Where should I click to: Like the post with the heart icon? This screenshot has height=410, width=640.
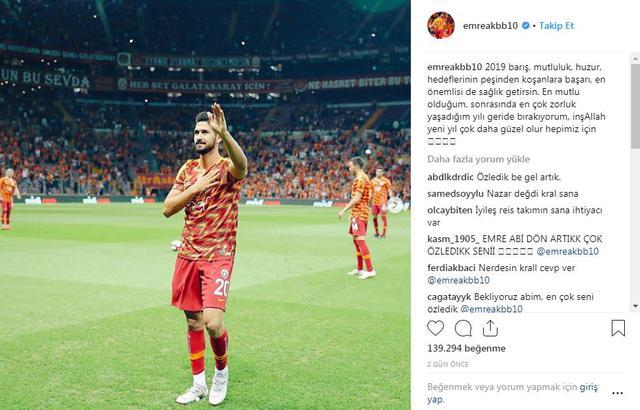pos(435,328)
